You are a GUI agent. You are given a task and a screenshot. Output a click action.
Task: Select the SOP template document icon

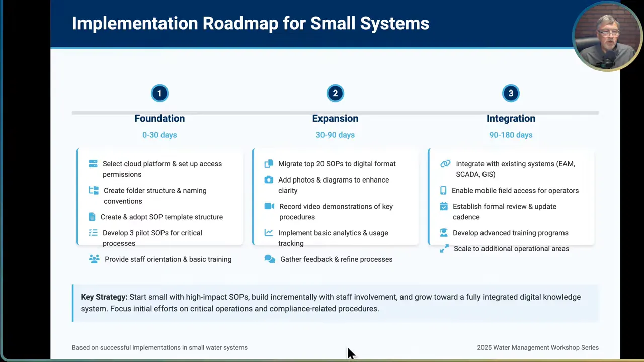(x=92, y=217)
